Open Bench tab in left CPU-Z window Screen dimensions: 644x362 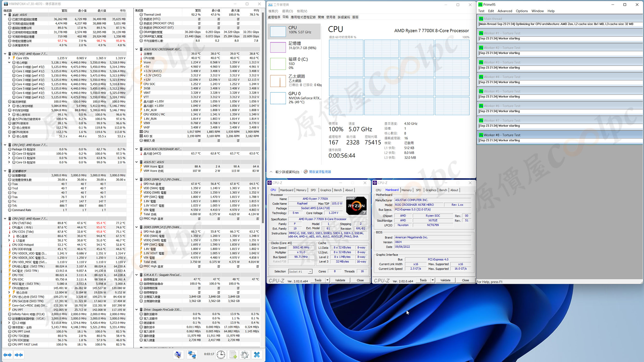[x=338, y=190]
